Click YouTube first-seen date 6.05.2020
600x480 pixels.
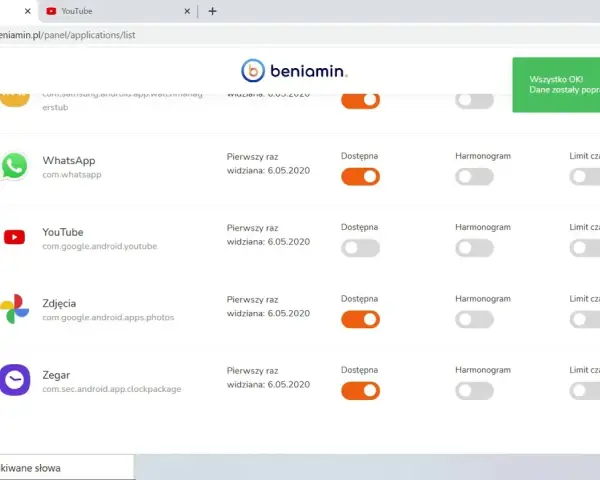[x=289, y=242]
